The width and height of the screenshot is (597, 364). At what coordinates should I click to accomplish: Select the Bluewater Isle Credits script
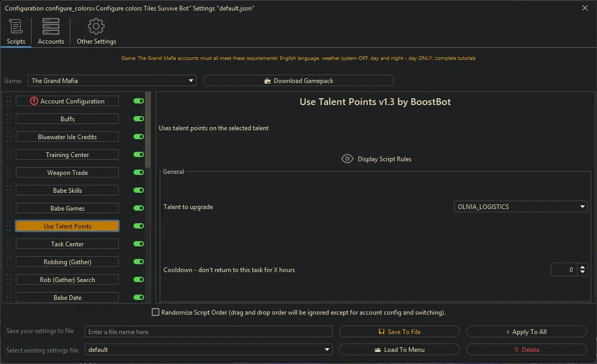pos(67,137)
